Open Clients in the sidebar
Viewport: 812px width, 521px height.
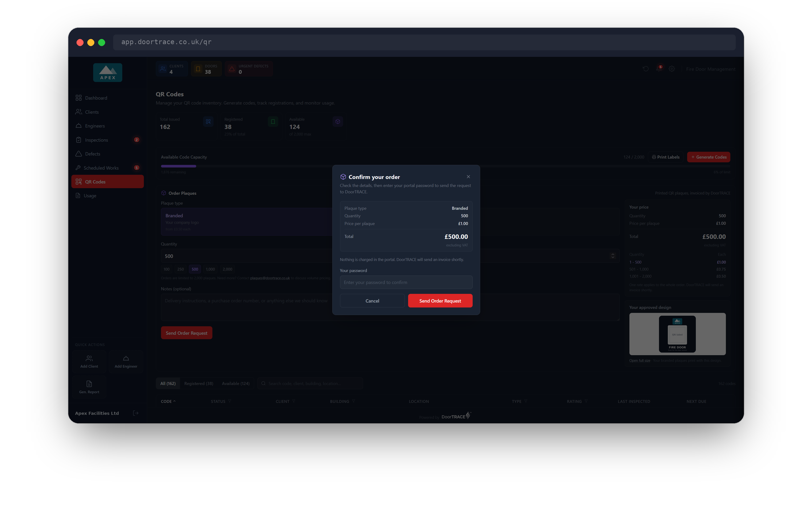[107, 112]
